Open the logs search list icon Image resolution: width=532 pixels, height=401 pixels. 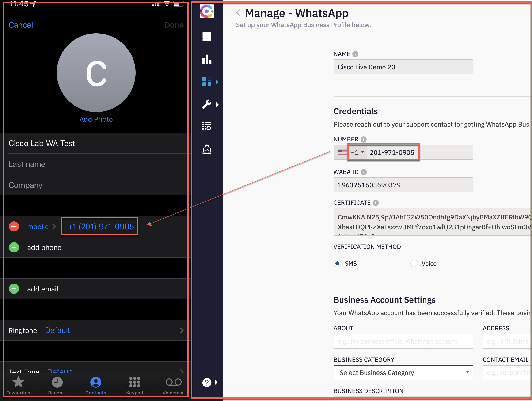pyautogui.click(x=207, y=126)
